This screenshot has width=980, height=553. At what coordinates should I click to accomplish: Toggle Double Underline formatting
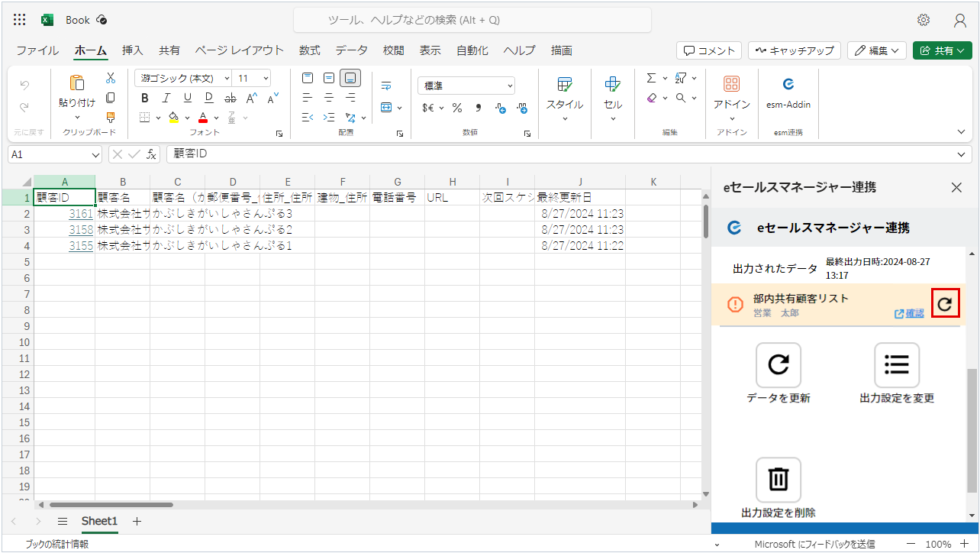pyautogui.click(x=208, y=98)
